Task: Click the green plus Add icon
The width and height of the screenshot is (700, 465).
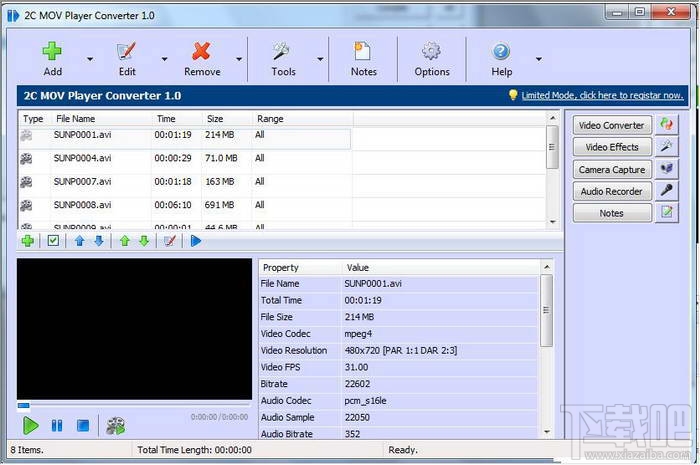Action: (x=52, y=51)
